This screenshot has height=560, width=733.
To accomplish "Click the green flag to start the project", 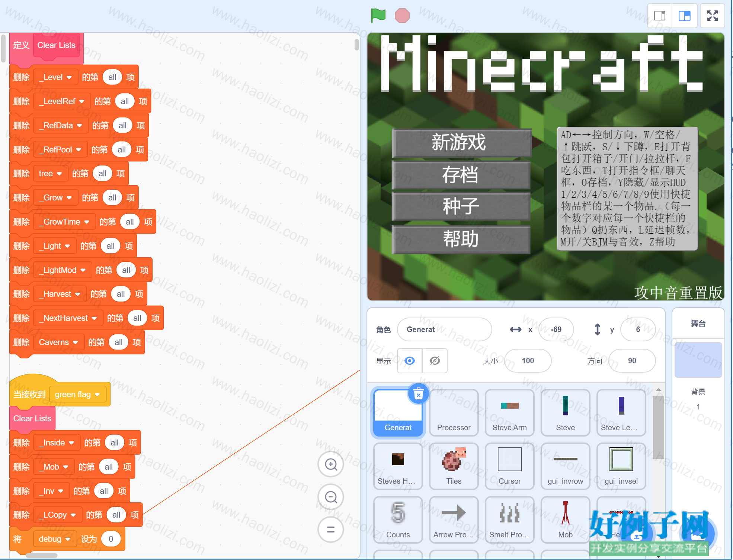I will click(378, 16).
